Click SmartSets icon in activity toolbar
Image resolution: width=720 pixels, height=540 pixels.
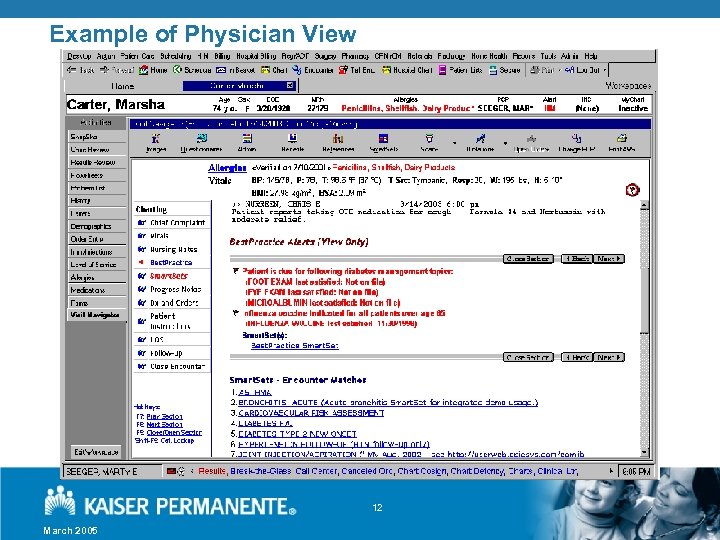383,139
